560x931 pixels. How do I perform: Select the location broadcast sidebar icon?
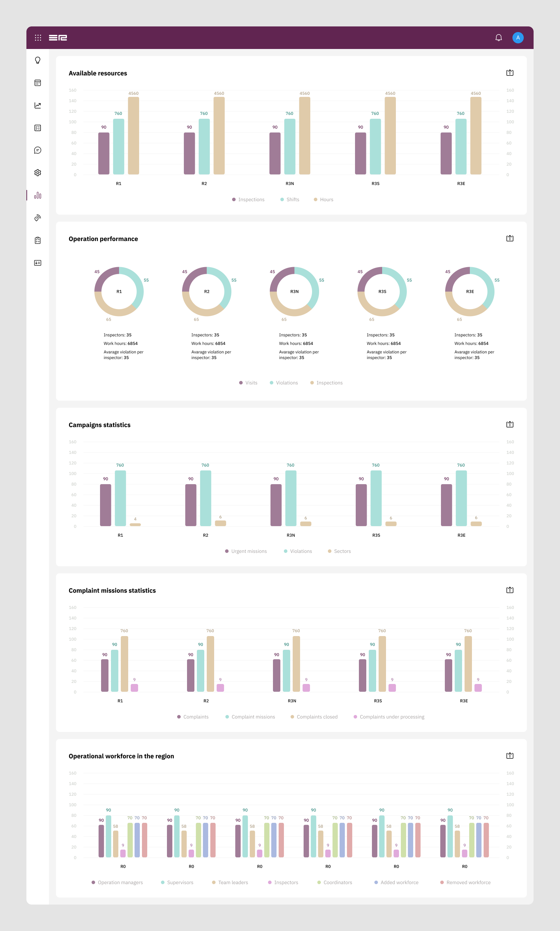(x=38, y=218)
